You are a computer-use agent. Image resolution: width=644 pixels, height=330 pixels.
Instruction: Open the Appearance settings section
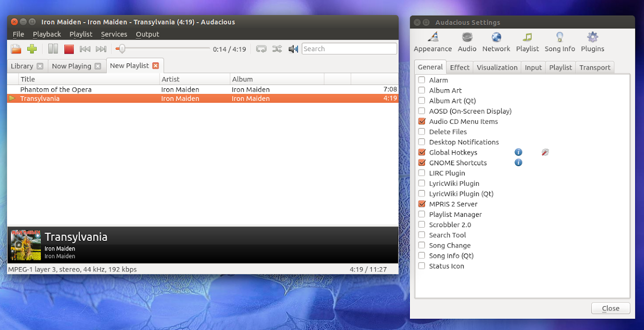432,42
